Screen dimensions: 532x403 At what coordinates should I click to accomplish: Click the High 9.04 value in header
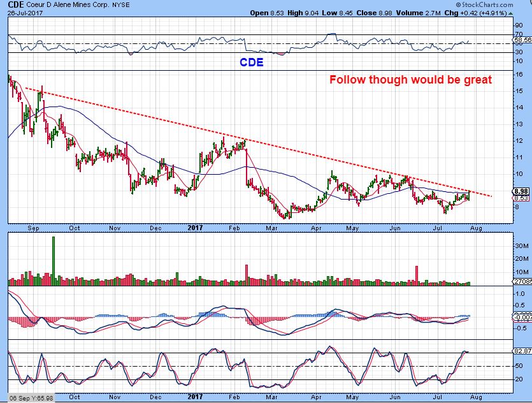tap(303, 13)
